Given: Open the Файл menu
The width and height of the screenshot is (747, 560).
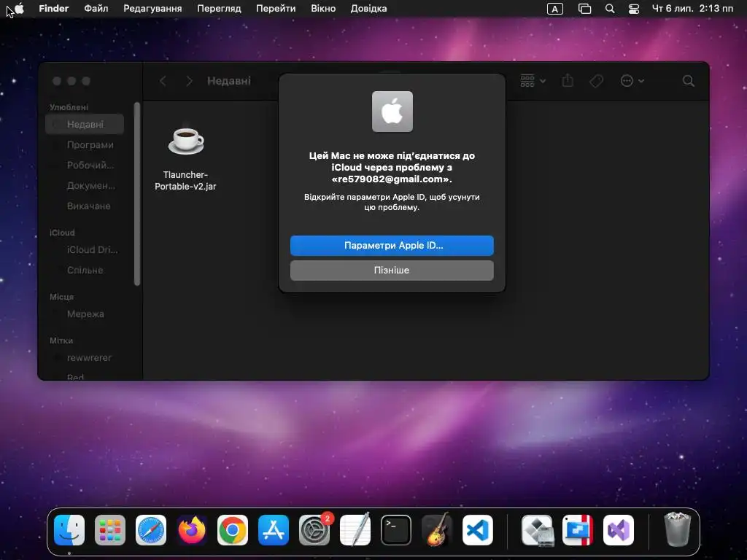Looking at the screenshot, I should point(96,9).
